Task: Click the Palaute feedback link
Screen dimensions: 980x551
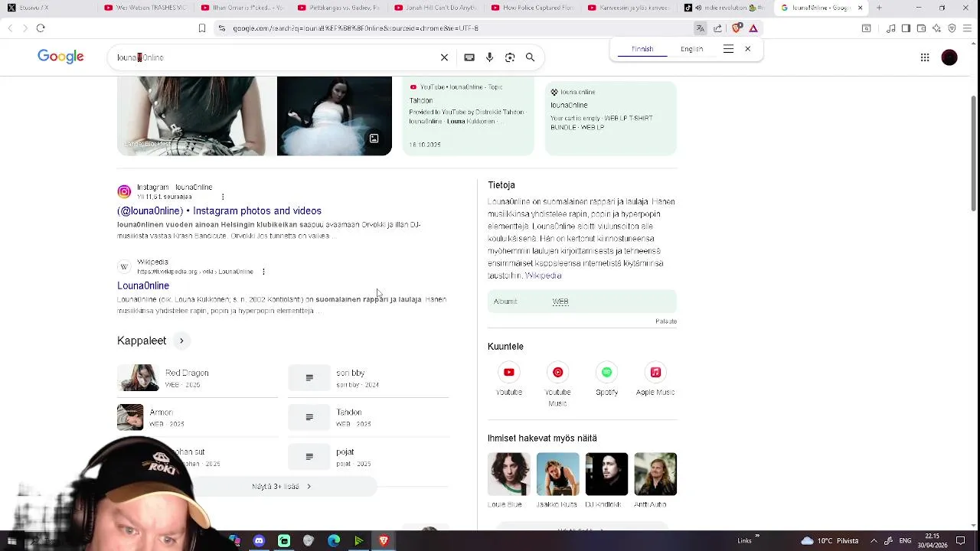Action: [666, 321]
